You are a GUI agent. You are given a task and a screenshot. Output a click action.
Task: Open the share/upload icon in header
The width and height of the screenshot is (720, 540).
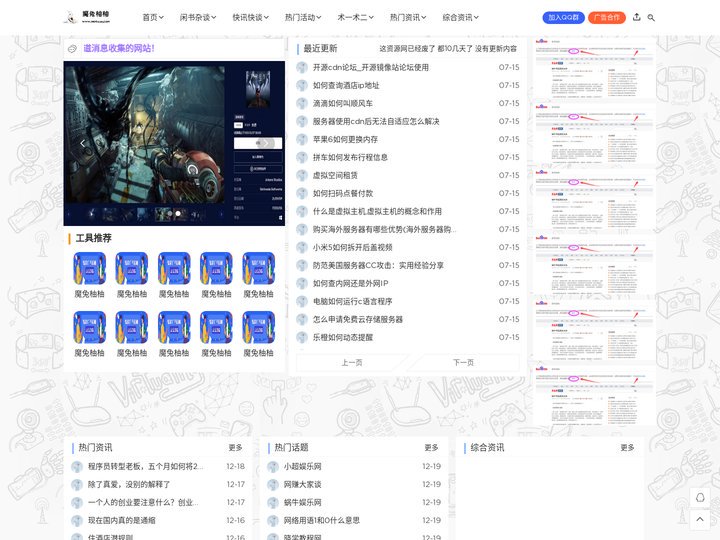636,17
